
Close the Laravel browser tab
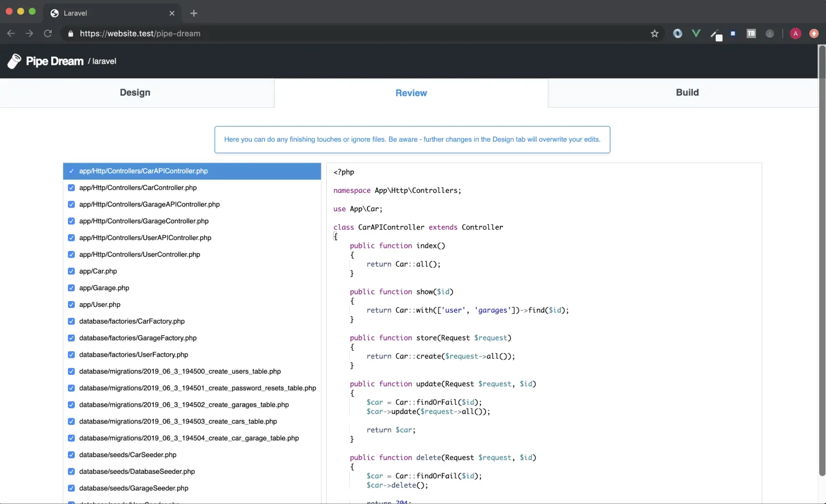click(172, 13)
